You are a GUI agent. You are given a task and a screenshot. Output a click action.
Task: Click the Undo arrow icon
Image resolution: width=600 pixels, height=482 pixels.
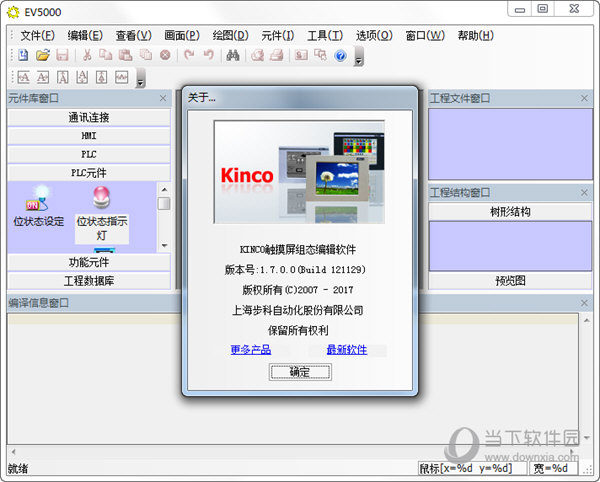tap(209, 55)
